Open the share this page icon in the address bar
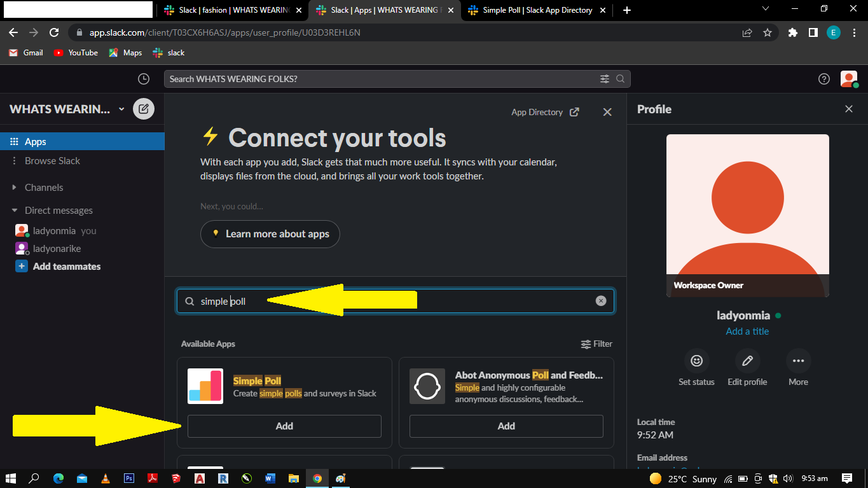 pos(747,32)
